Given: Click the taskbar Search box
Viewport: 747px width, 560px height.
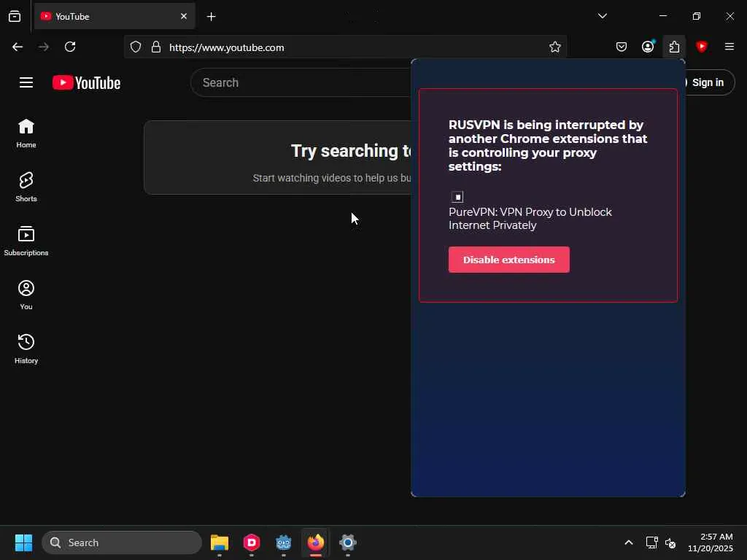Looking at the screenshot, I should (x=122, y=542).
